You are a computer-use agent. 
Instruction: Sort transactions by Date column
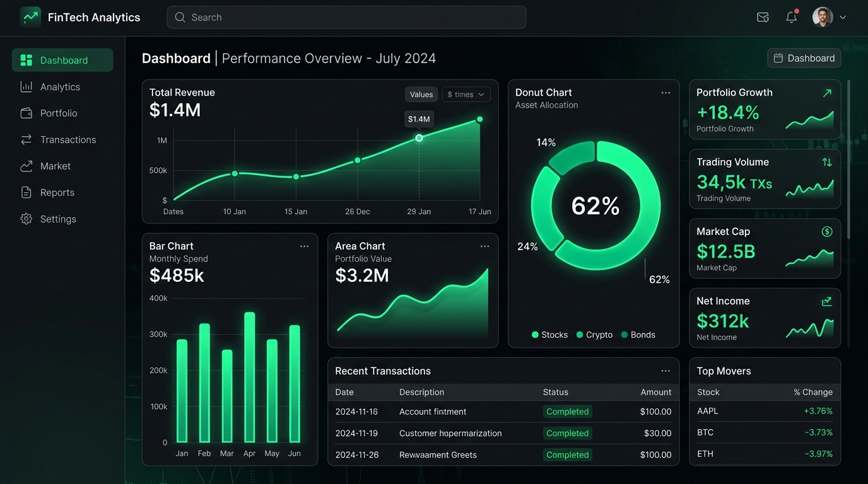(x=344, y=392)
